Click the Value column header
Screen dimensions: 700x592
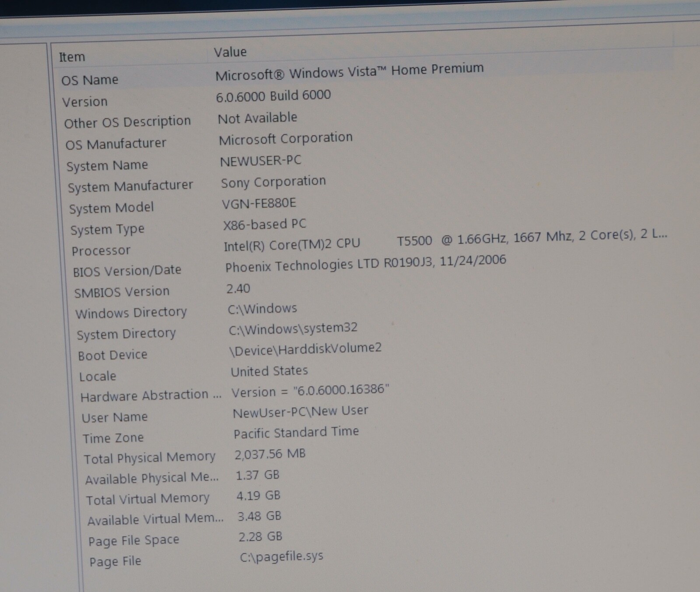pos(230,52)
